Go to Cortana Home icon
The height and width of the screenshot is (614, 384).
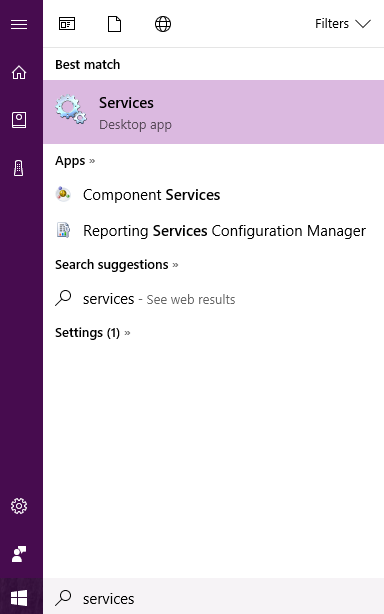tap(19, 72)
